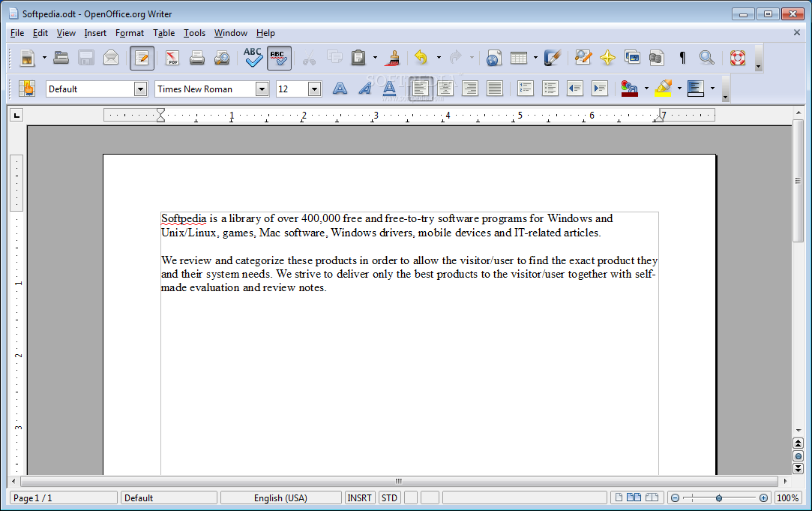Screen dimensions: 812x511
Task: Center the text horizontally
Action: pos(445,89)
